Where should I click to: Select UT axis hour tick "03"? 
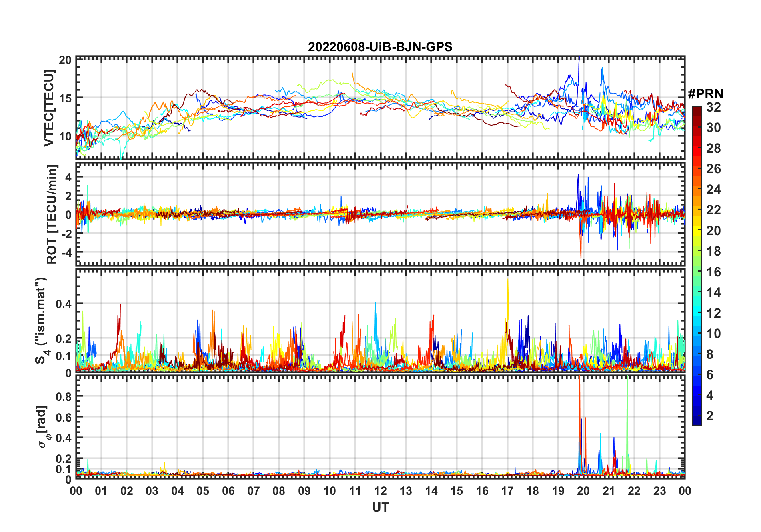pos(152,491)
